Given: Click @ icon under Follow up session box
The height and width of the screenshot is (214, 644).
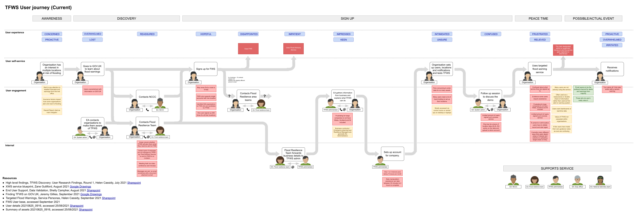Looking at the screenshot, I should coord(492,109).
